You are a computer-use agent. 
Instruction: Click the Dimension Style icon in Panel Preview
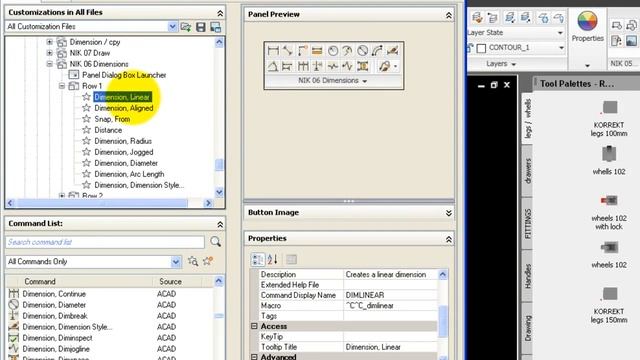click(392, 51)
